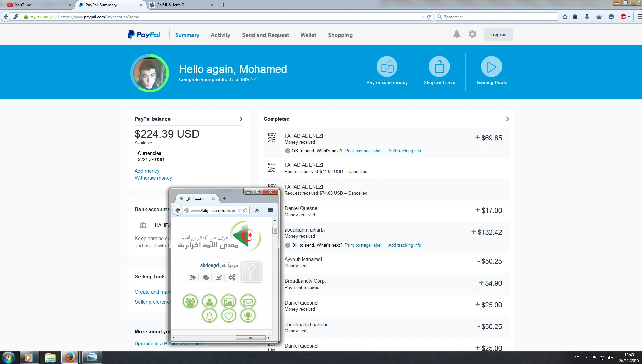Click the trophy icon in forum popup

(x=248, y=316)
